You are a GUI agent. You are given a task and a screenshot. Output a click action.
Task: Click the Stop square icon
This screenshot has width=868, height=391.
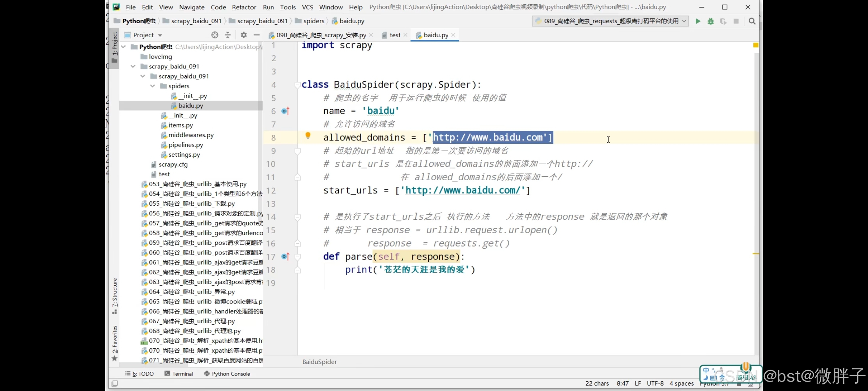click(736, 21)
